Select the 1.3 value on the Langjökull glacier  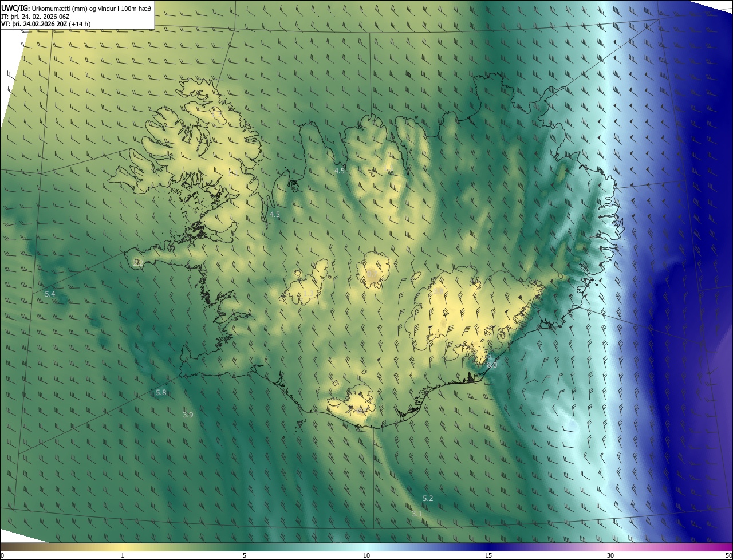pyautogui.click(x=308, y=294)
